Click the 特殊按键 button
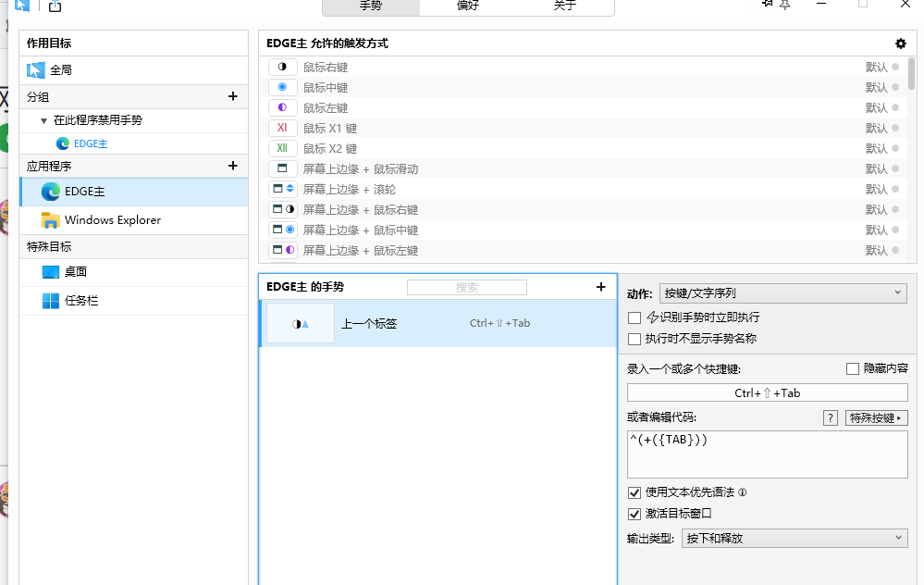 click(x=875, y=417)
